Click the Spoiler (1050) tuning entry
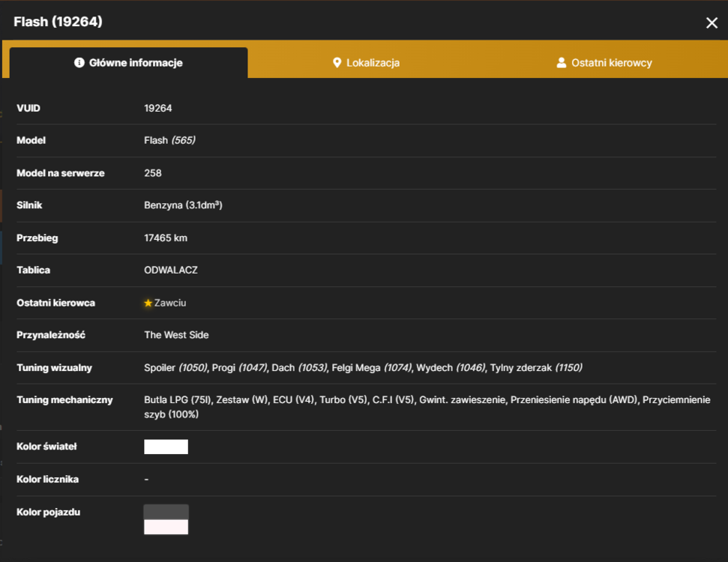 (x=175, y=368)
